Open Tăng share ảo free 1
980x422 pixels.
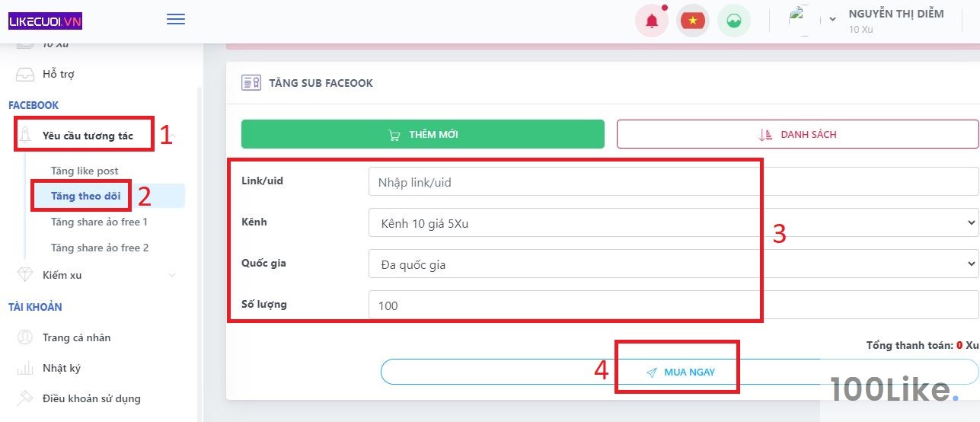99,222
